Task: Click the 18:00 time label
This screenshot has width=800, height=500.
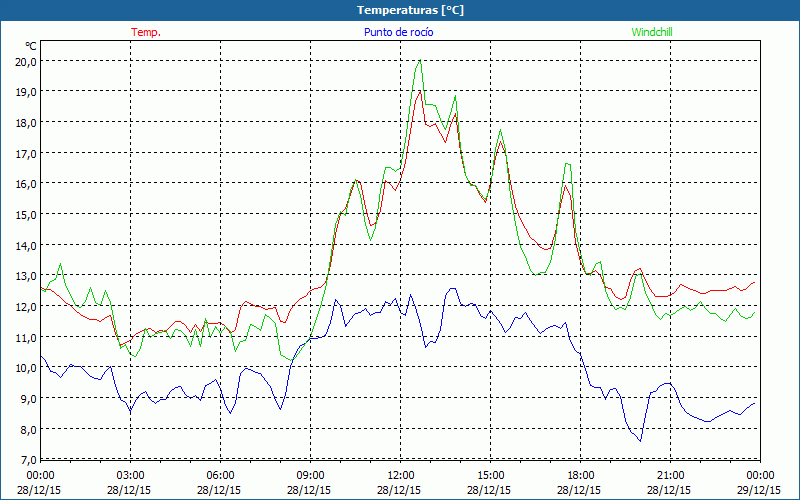Action: pyautogui.click(x=581, y=476)
